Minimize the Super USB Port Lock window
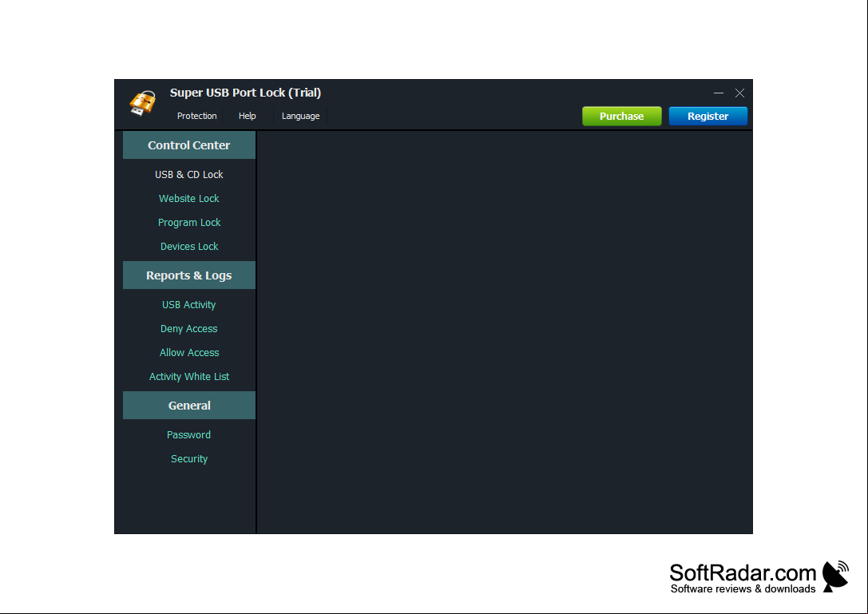Screen dimensions: 868x614 [x=719, y=93]
